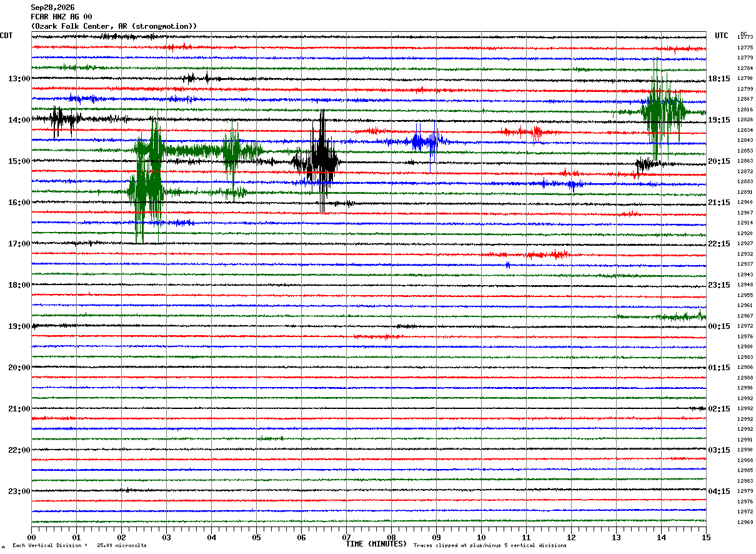Click minute 00 on the bottom axis

point(31,537)
